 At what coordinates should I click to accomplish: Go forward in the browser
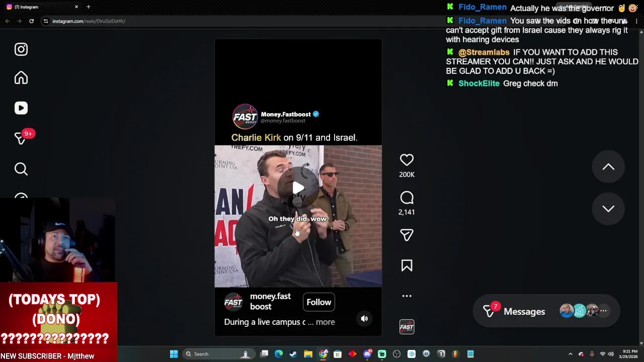click(x=19, y=21)
